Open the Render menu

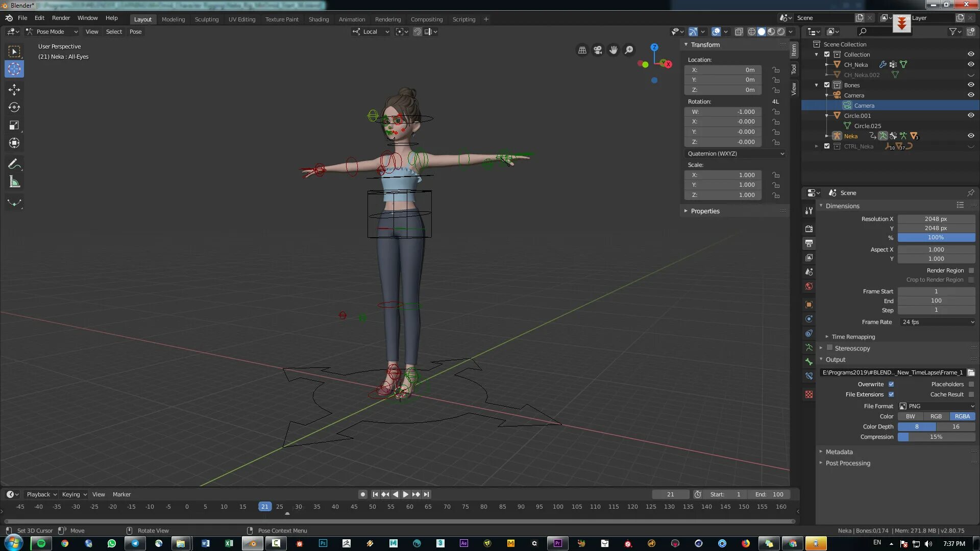click(x=61, y=18)
